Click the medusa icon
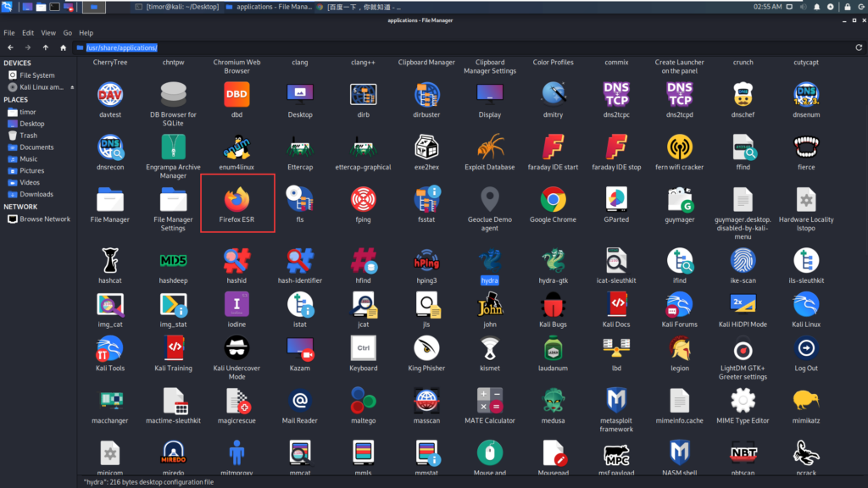The height and width of the screenshot is (488, 868). (x=553, y=400)
